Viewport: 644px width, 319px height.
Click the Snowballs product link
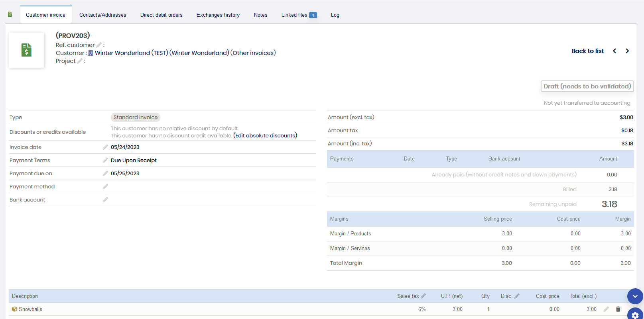tap(30, 309)
